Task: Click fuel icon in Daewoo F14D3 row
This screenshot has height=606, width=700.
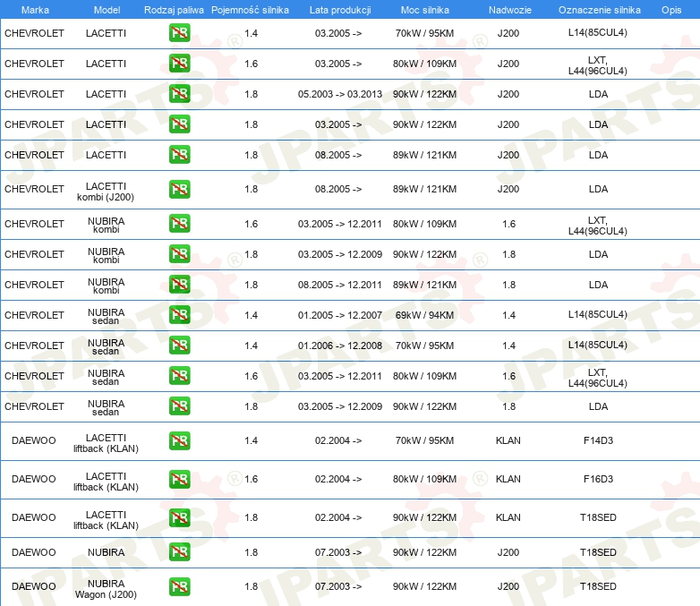Action: click(x=179, y=440)
